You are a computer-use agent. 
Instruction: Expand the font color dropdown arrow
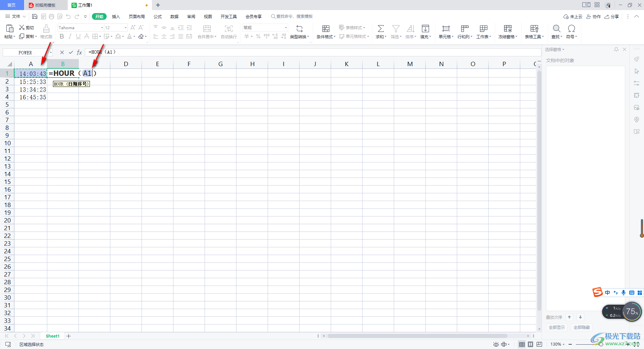point(134,37)
